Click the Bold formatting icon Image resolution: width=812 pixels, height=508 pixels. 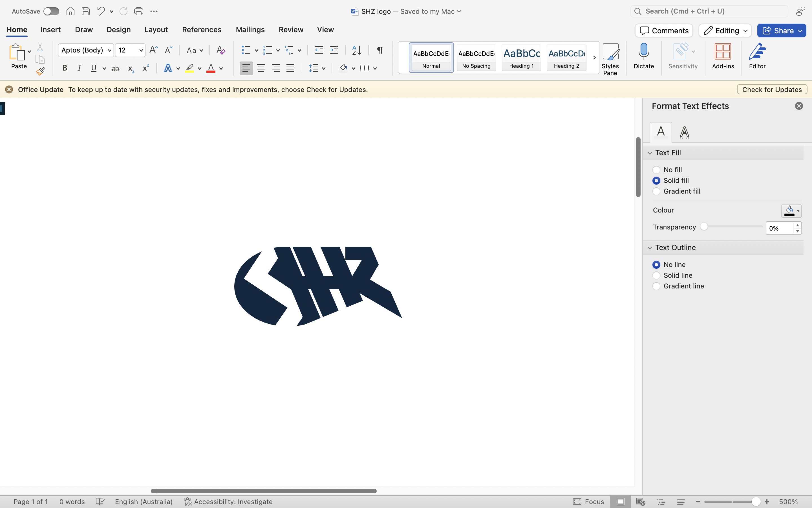coord(65,68)
